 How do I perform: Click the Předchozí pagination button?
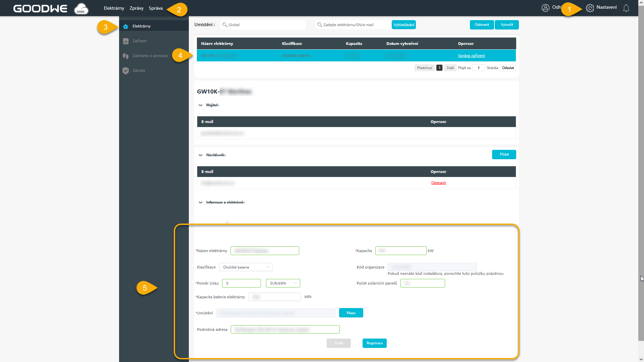pos(425,68)
